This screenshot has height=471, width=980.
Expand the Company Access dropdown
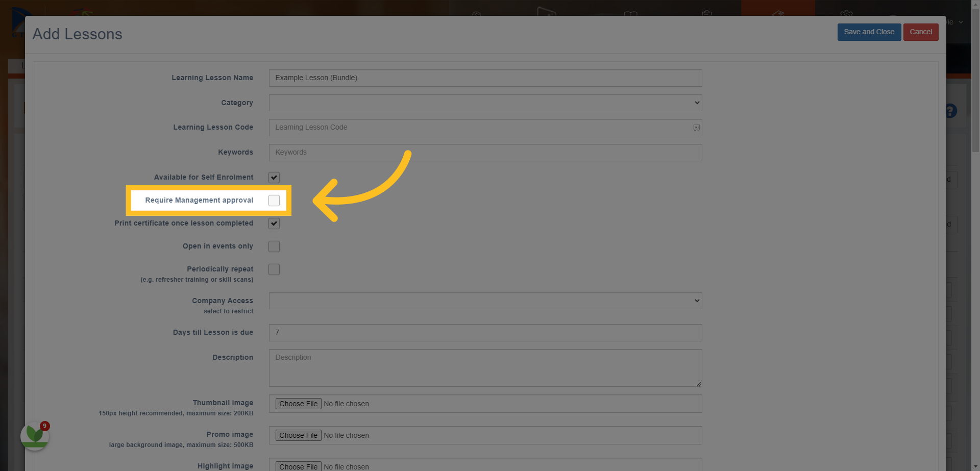click(485, 301)
